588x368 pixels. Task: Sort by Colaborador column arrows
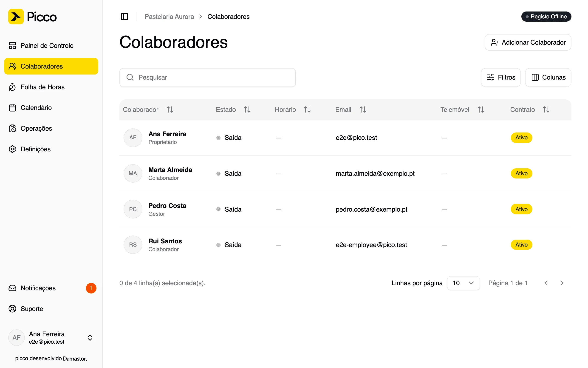click(x=170, y=109)
